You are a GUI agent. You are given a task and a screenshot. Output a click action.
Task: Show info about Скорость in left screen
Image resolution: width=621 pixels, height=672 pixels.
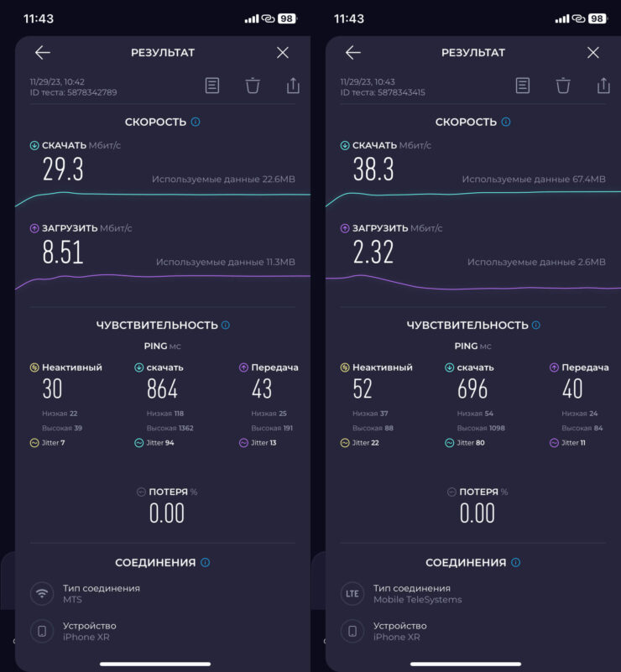click(x=196, y=122)
